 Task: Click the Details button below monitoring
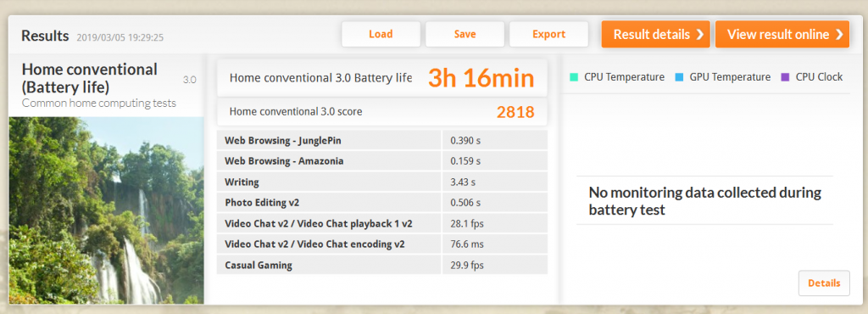[x=824, y=283]
